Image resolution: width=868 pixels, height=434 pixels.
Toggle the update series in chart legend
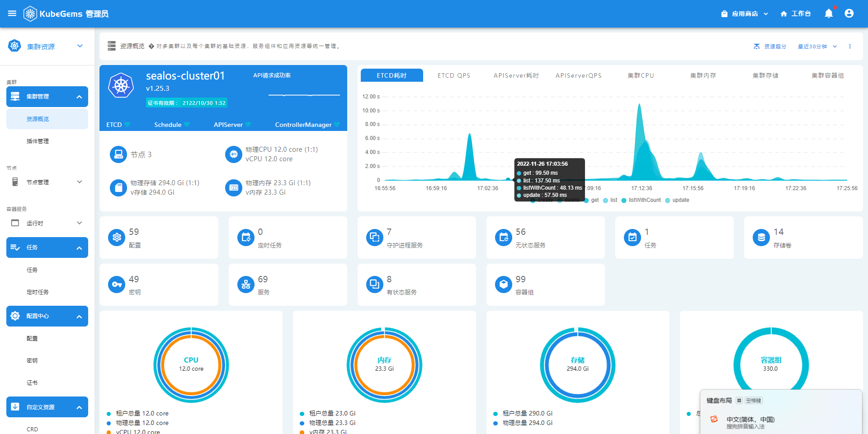tap(677, 200)
